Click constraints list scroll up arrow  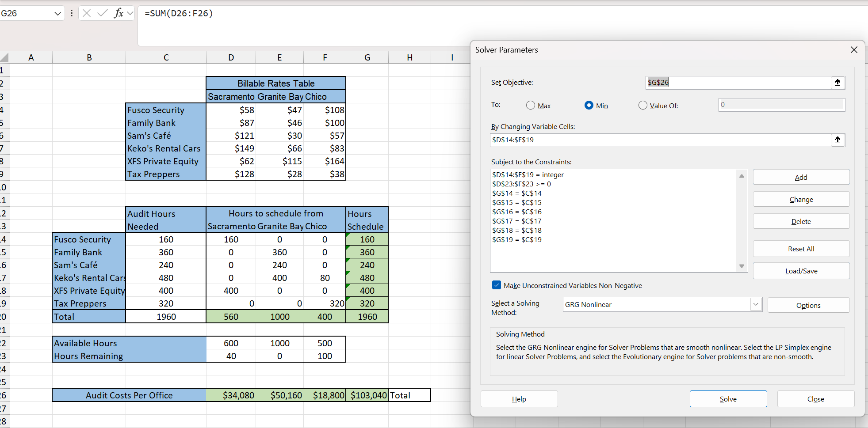click(742, 176)
